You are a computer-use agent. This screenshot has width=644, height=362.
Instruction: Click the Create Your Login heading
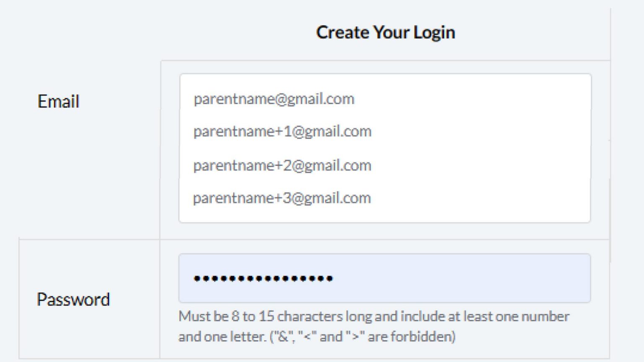pos(385,32)
